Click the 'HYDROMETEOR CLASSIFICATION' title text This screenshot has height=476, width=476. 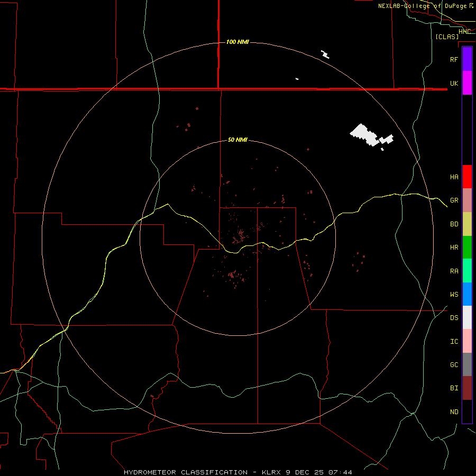click(x=186, y=472)
